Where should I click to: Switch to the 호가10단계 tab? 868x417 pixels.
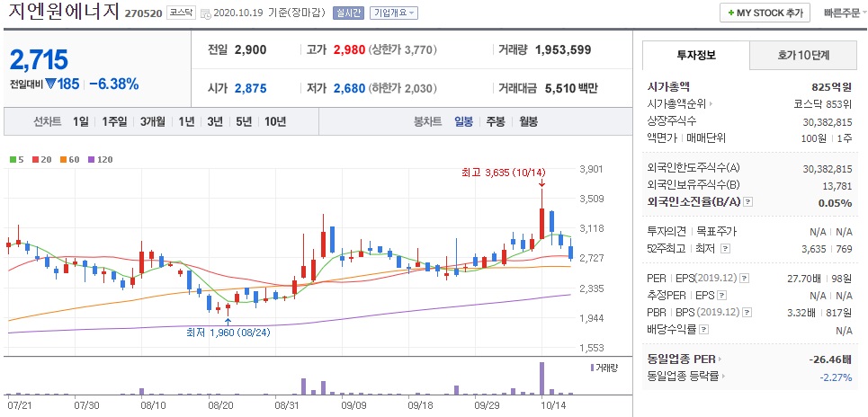tap(803, 55)
